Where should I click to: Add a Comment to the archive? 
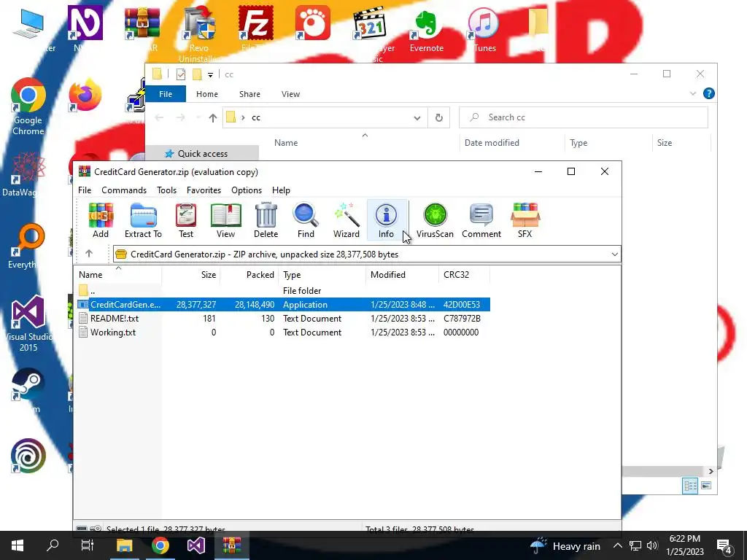pos(481,220)
